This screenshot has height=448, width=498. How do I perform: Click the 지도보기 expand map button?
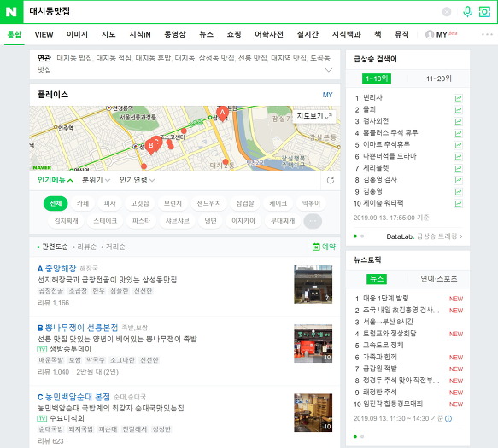pyautogui.click(x=314, y=116)
